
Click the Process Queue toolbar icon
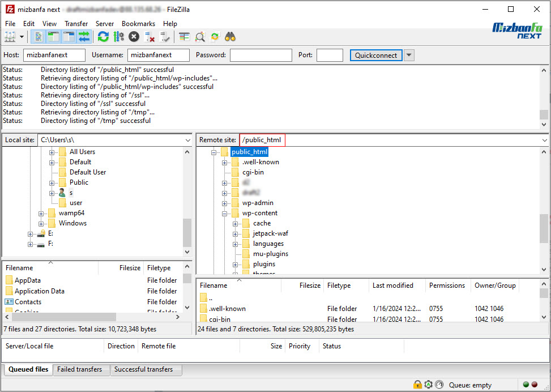(118, 37)
